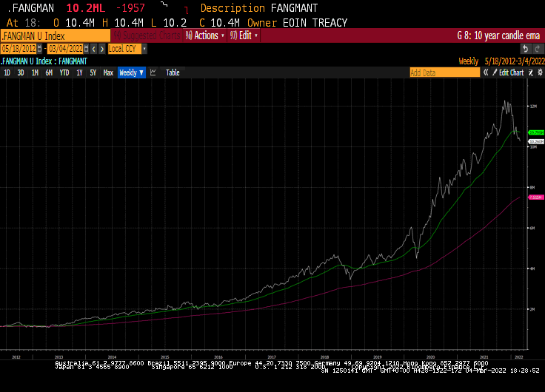Click the pink 7.515M EMA value label
Viewport: 545px width, 392px height.
(x=536, y=197)
